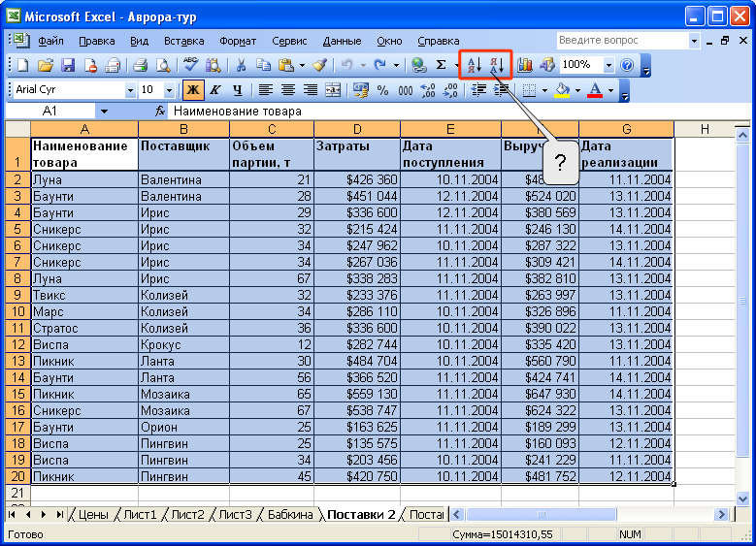
Task: Click into the Введите вопрос field
Action: [x=622, y=41]
